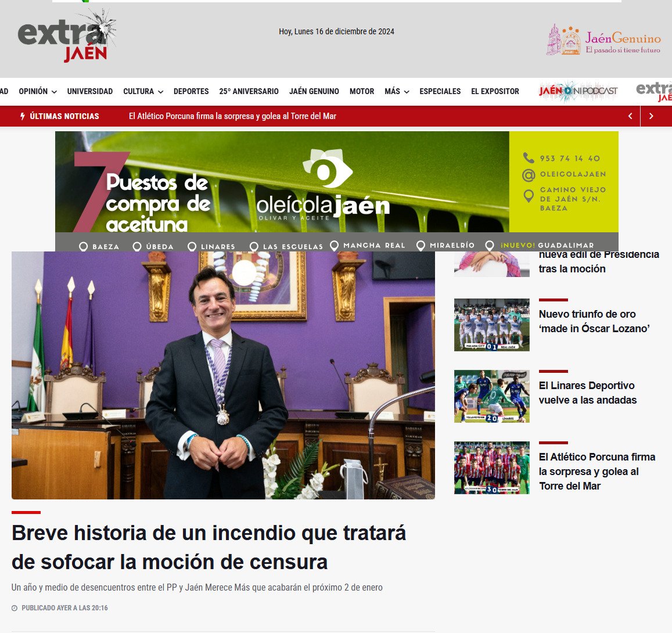Click the clock icon beside publication time
Viewport: 672px width, 633px height.
[x=15, y=608]
